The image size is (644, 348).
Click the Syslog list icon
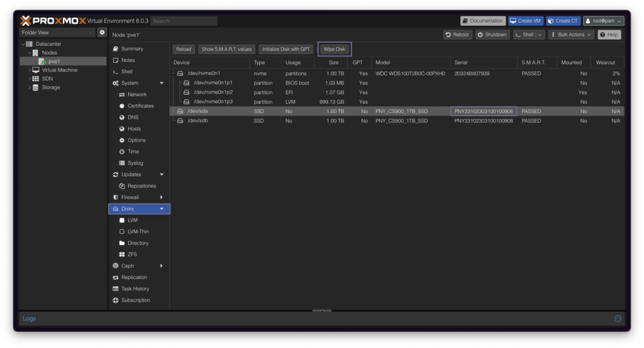point(121,163)
